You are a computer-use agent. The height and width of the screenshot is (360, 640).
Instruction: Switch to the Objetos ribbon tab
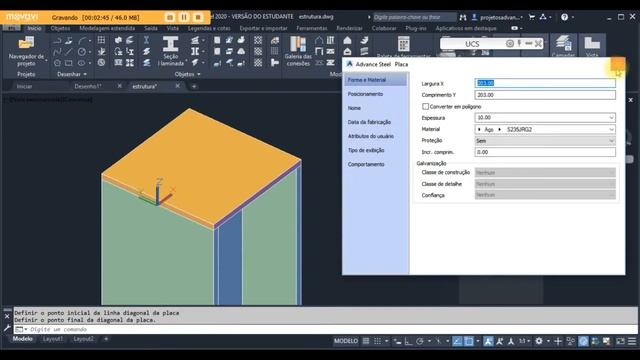tap(60, 28)
